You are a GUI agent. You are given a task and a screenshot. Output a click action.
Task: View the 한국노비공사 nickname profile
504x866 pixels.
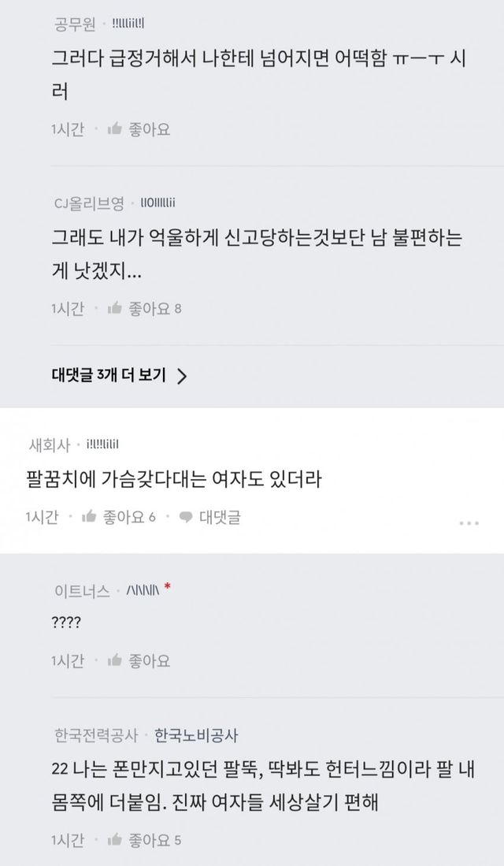pos(196,735)
